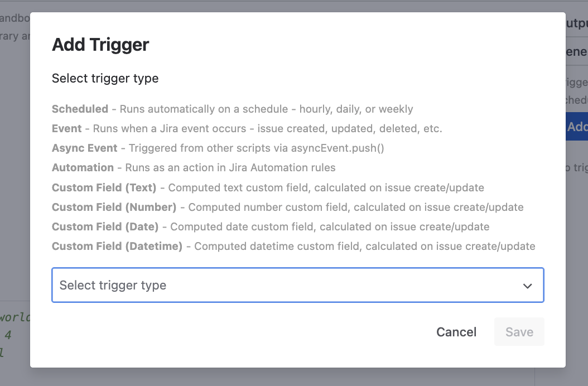Click the blue Add button behind dialog
Viewport: 588px width, 386px height.
(577, 127)
